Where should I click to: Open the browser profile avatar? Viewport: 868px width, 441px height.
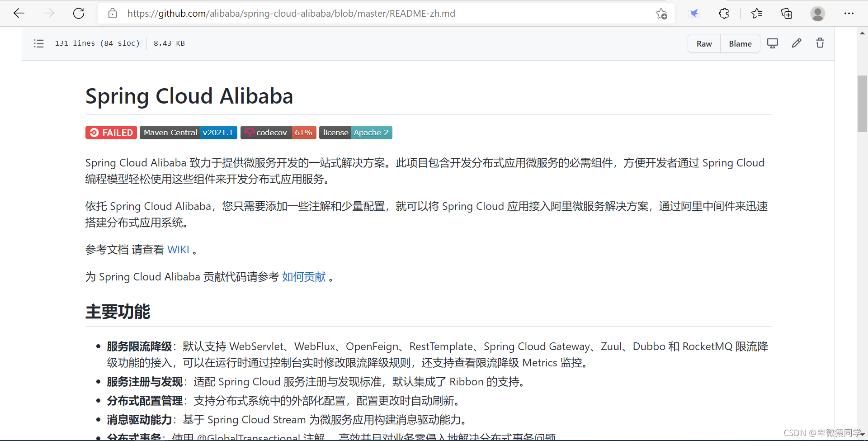[x=817, y=14]
